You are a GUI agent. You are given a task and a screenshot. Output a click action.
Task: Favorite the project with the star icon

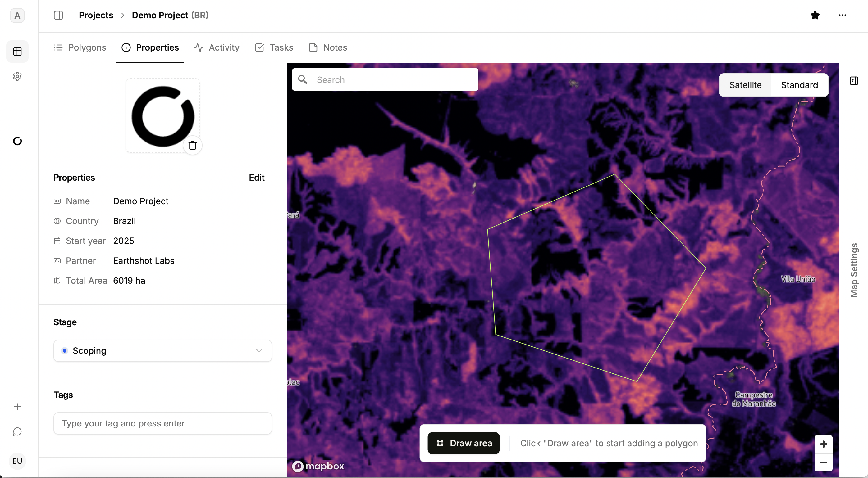tap(815, 15)
